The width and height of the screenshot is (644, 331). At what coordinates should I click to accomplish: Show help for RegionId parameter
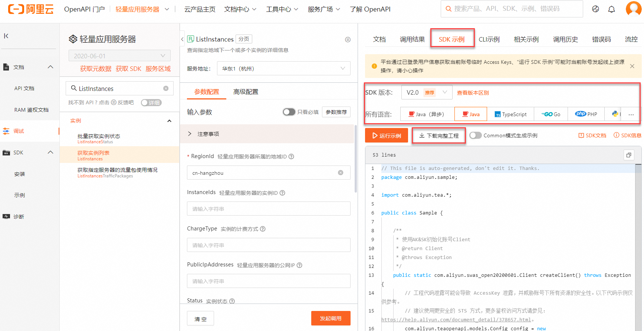[x=291, y=157]
